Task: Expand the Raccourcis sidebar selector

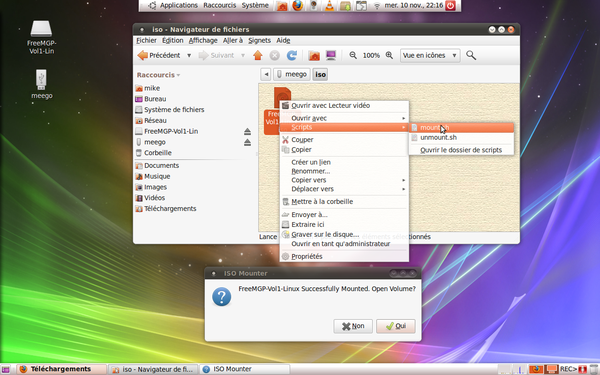Action: 158,75
